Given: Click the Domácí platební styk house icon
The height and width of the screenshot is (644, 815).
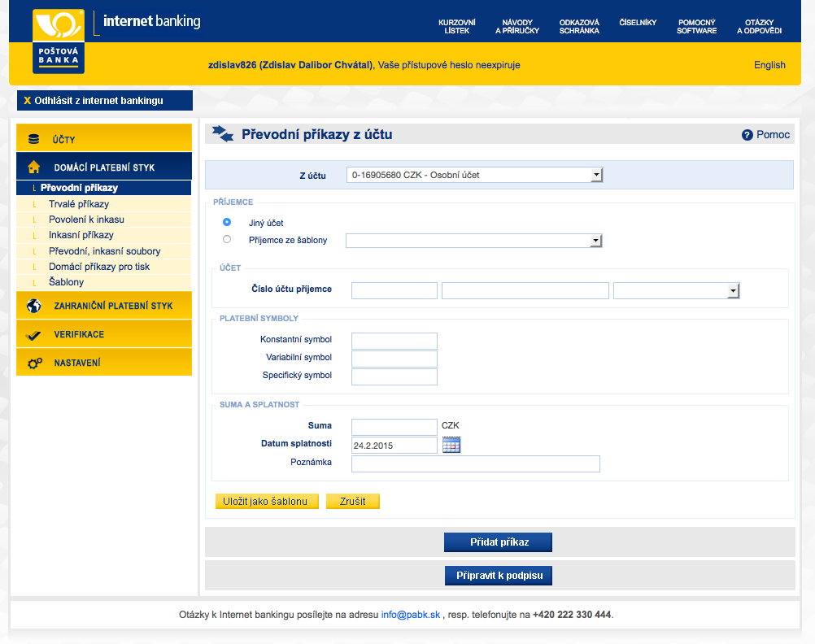Looking at the screenshot, I should [34, 167].
